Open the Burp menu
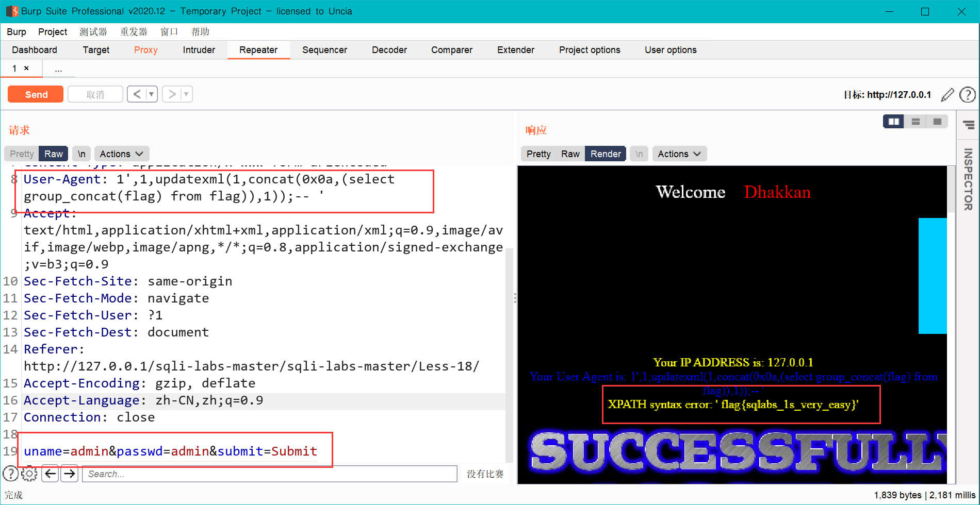This screenshot has height=505, width=980. coord(17,32)
